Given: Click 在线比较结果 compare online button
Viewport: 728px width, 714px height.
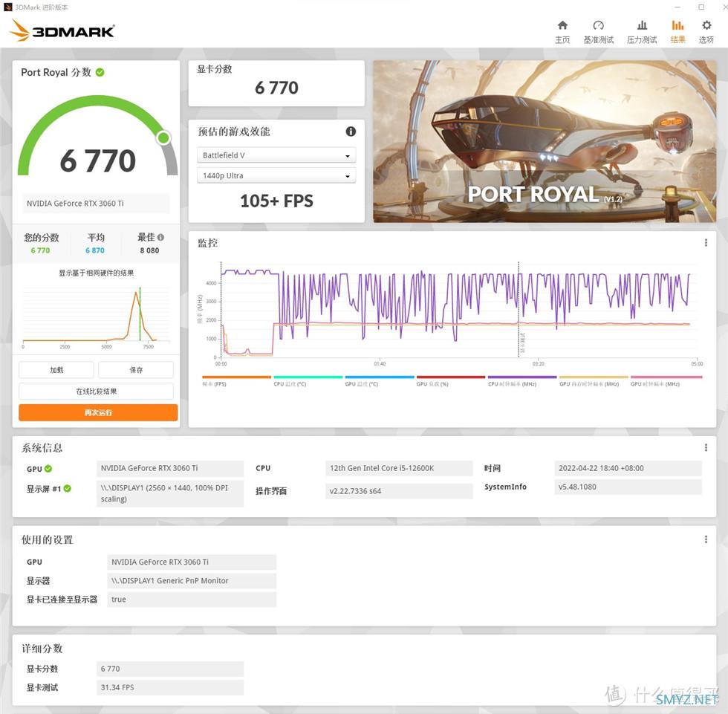Looking at the screenshot, I should point(96,392).
